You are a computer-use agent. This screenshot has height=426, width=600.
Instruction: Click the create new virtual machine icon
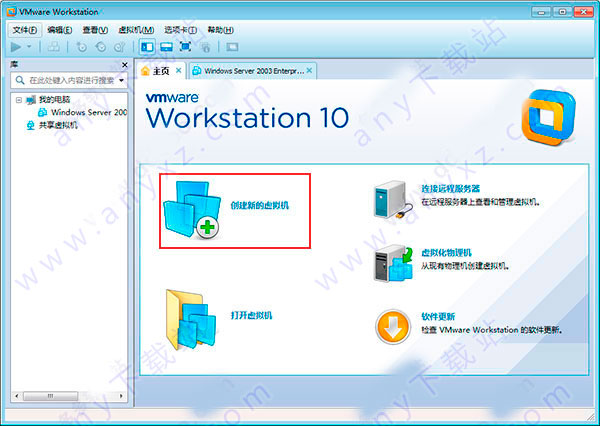coord(192,210)
